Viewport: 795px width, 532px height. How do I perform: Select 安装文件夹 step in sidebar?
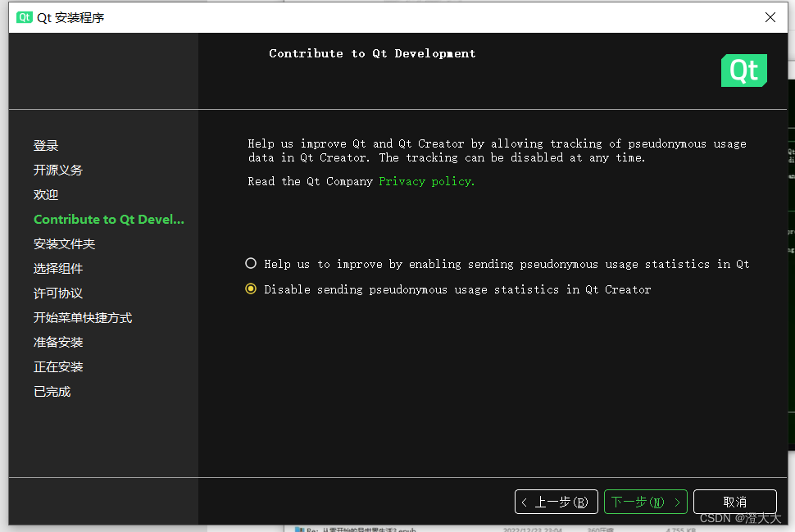[x=65, y=244]
